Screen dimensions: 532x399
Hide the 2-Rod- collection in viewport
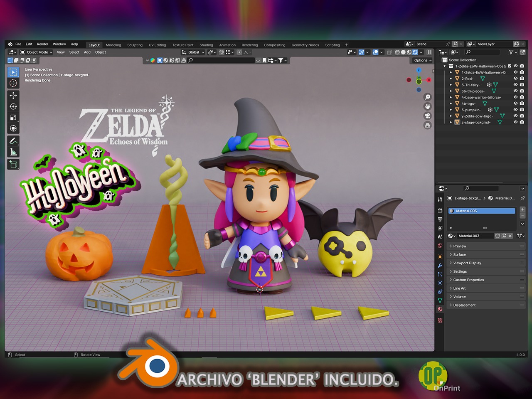pyautogui.click(x=515, y=79)
